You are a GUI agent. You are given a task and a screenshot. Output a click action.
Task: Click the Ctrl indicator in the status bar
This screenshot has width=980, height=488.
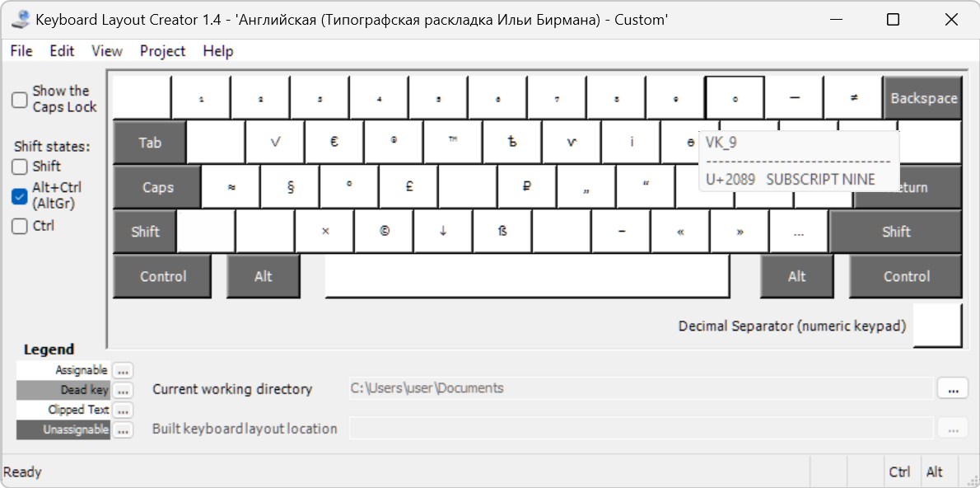(x=900, y=472)
